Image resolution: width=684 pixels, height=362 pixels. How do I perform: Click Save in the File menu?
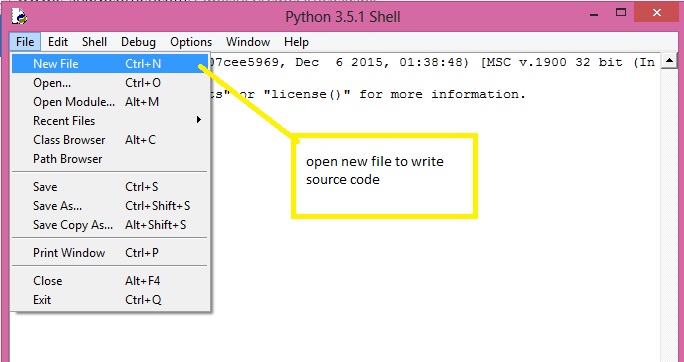click(x=109, y=187)
